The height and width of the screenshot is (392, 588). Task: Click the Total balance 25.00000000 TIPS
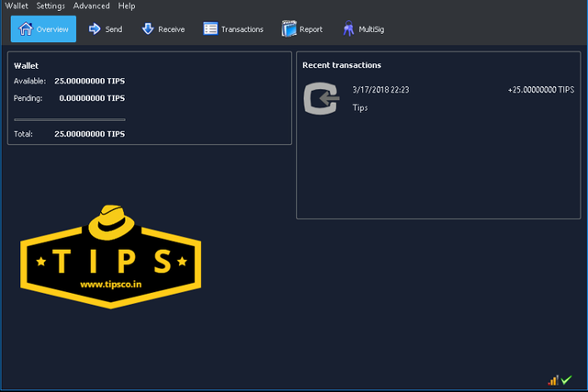point(90,134)
